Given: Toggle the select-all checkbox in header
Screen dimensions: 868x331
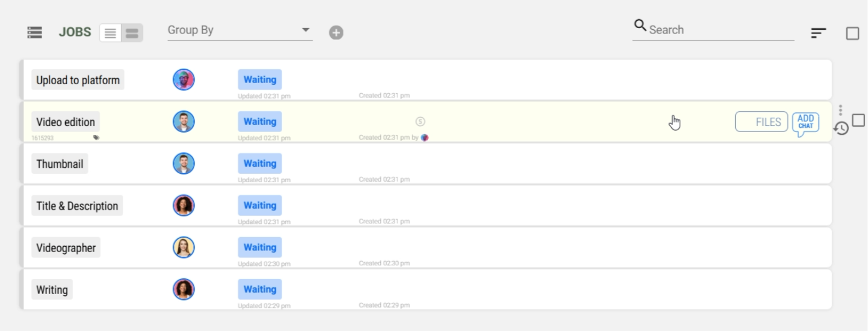Looking at the screenshot, I should coord(852,33).
